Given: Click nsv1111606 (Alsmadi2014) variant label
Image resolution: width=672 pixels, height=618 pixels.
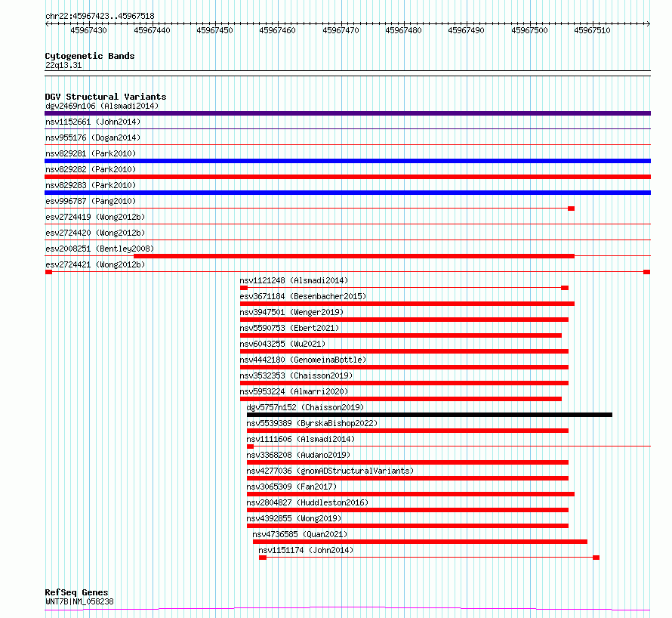Looking at the screenshot, I should point(301,439).
